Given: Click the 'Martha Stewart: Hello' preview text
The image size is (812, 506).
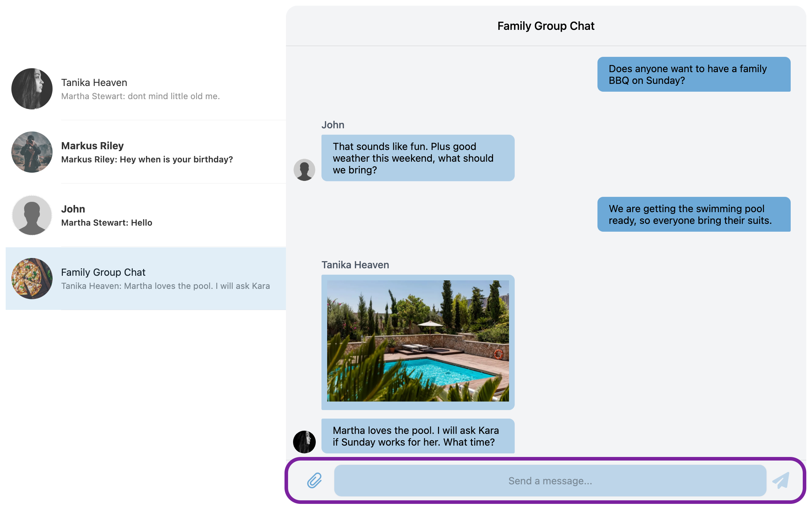Looking at the screenshot, I should pyautogui.click(x=107, y=223).
